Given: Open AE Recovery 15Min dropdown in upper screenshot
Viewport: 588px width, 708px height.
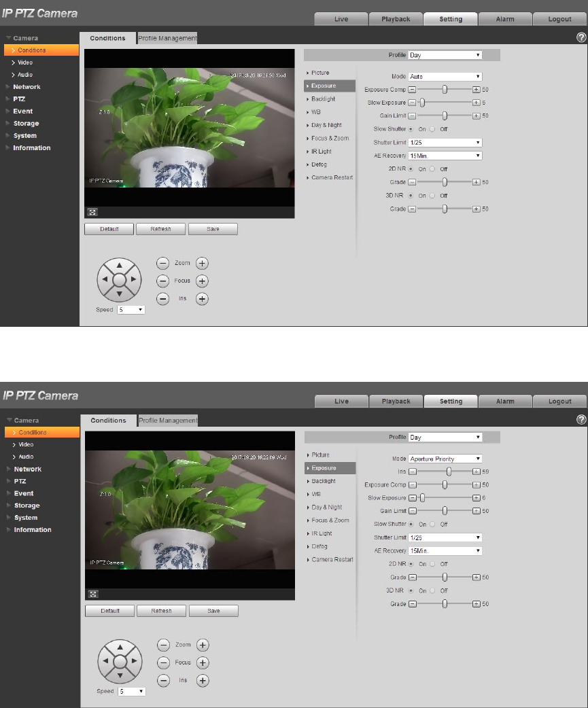Looking at the screenshot, I should coord(445,156).
